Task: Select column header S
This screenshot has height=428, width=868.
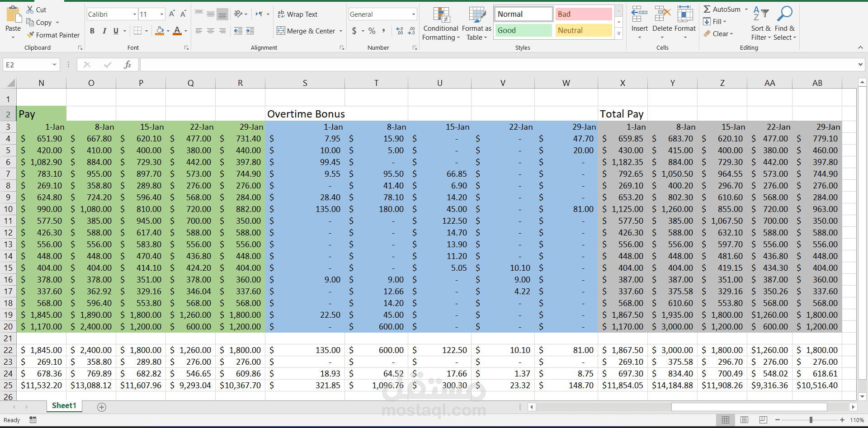Action: click(305, 83)
